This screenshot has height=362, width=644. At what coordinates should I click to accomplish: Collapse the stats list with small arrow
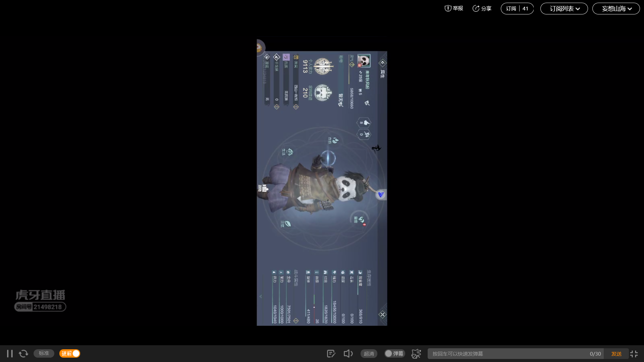(261, 296)
